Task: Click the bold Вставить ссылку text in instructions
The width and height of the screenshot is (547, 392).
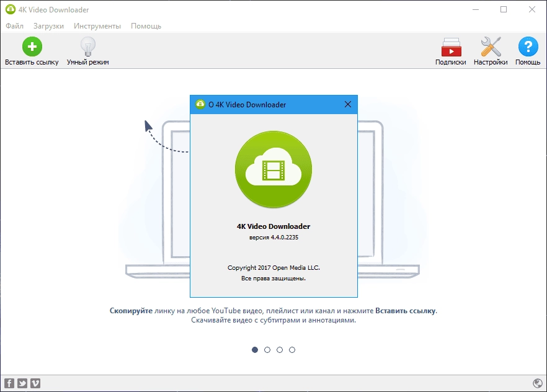Action: point(406,311)
